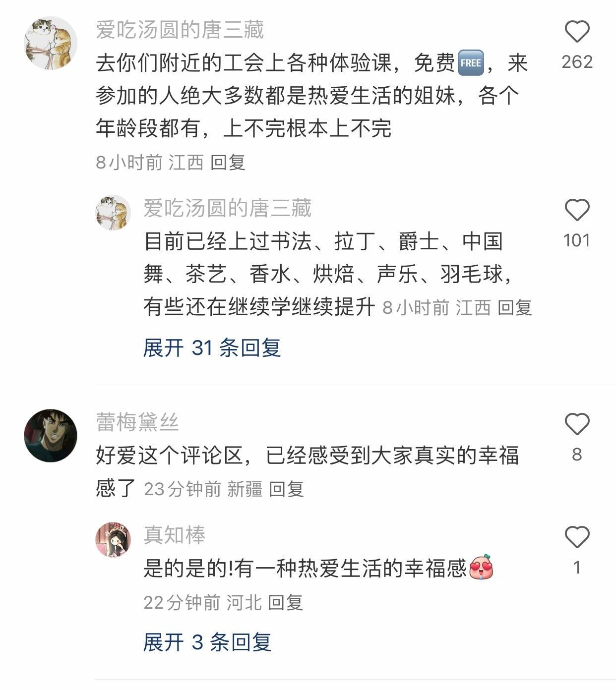
Task: Like 蕾梅黛丝's comment with 8 likes
Action: [x=577, y=424]
